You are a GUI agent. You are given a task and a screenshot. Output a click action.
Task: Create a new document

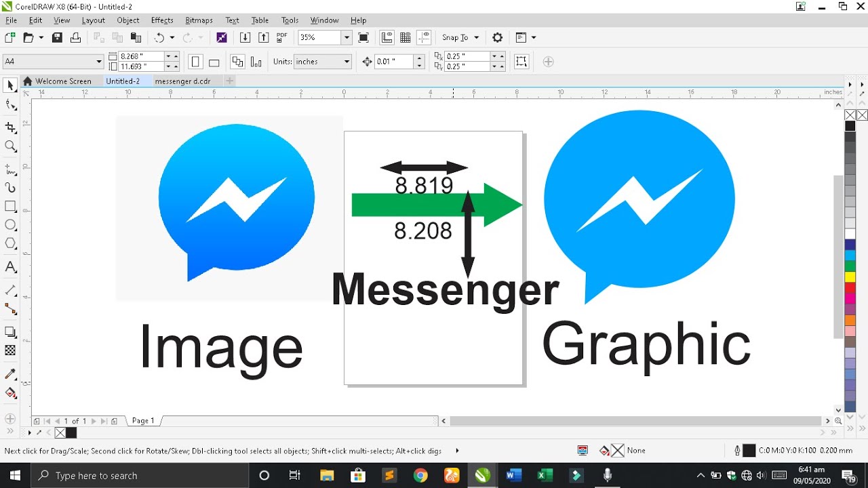[9, 38]
